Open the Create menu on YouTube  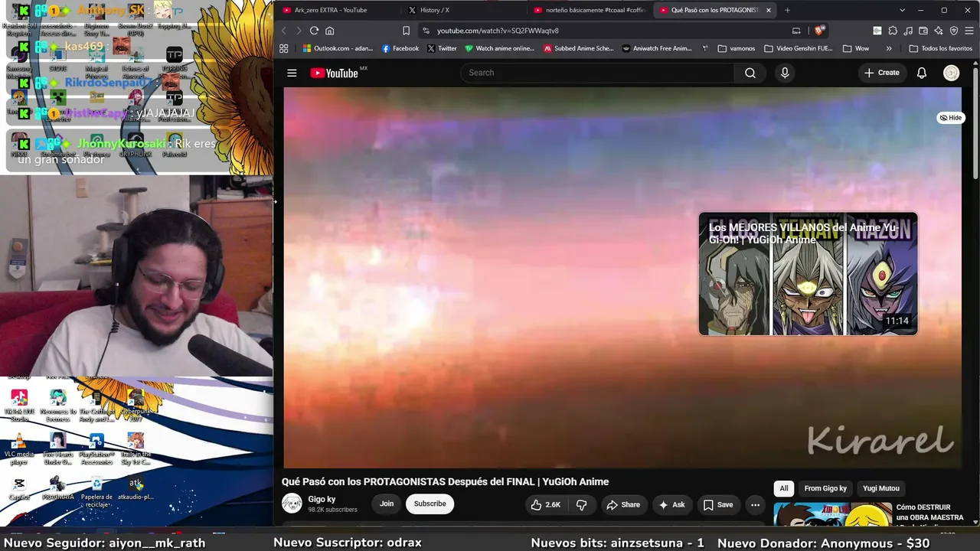[x=882, y=73]
